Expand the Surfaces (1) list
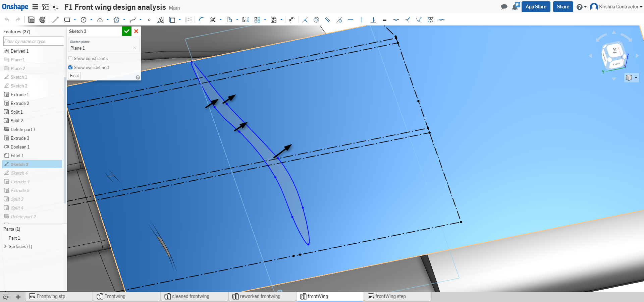The width and height of the screenshot is (644, 302). tap(5, 246)
